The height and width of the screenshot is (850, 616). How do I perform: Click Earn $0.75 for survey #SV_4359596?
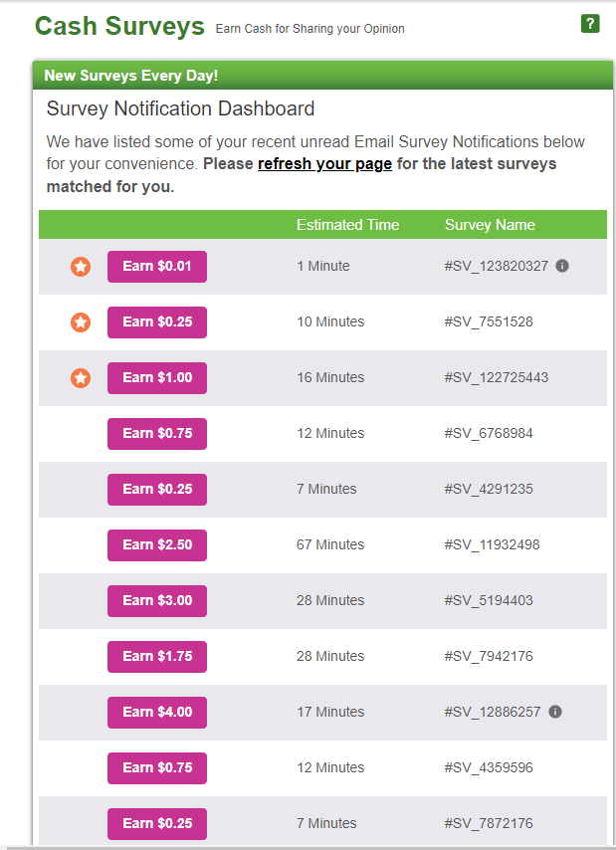156,767
